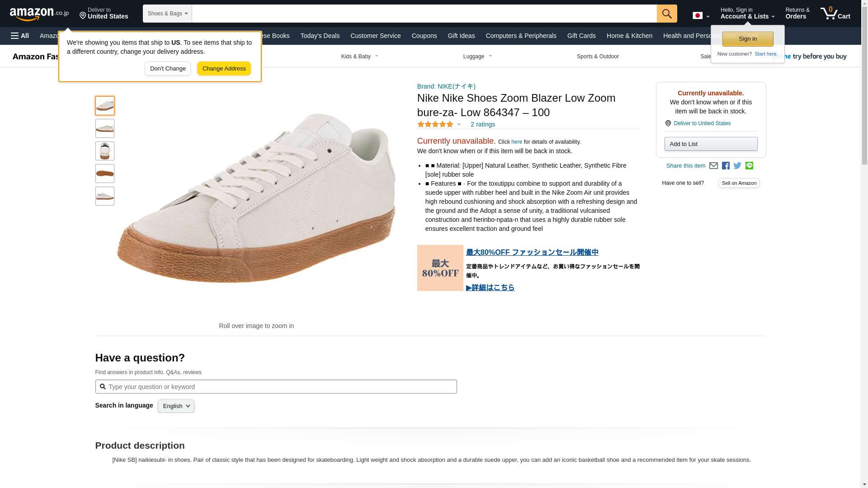This screenshot has height=488, width=868.
Task: Expand the Shoes & Bags search category dropdown
Action: [x=167, y=14]
